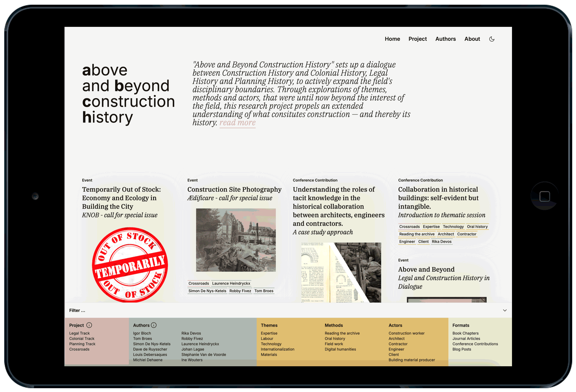Select Expertise tag on Collaboration card

[x=431, y=227]
